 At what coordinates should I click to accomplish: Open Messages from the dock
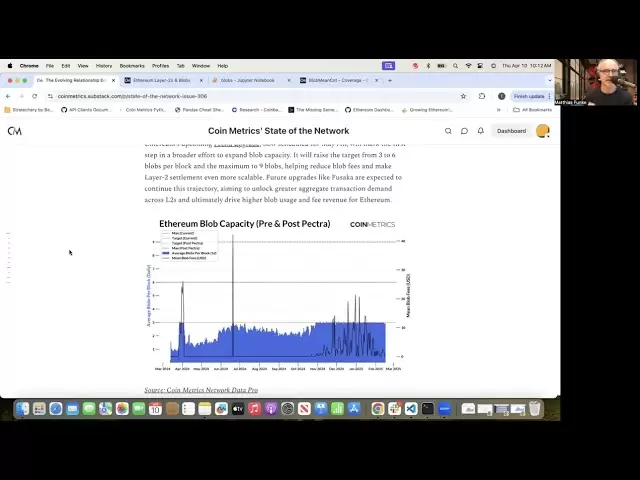click(89, 409)
